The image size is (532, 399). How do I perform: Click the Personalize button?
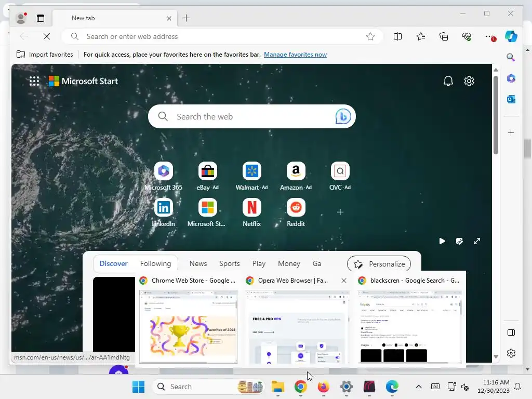pos(379,263)
